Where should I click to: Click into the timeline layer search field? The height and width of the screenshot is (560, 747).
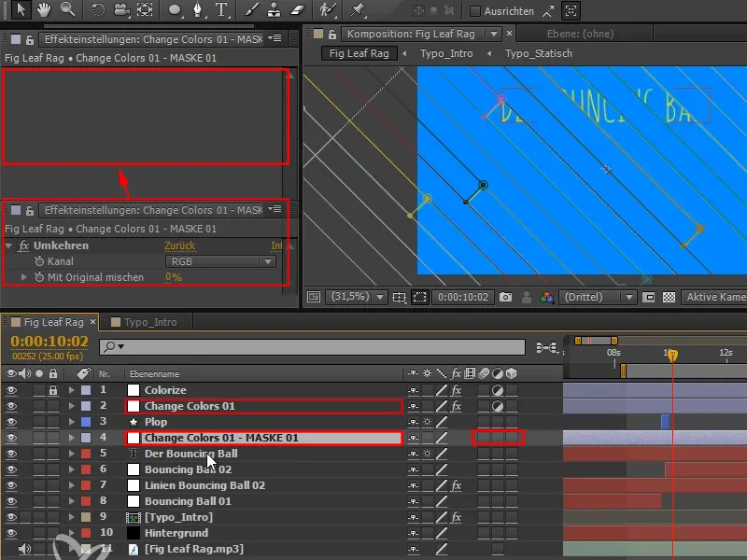tap(312, 346)
